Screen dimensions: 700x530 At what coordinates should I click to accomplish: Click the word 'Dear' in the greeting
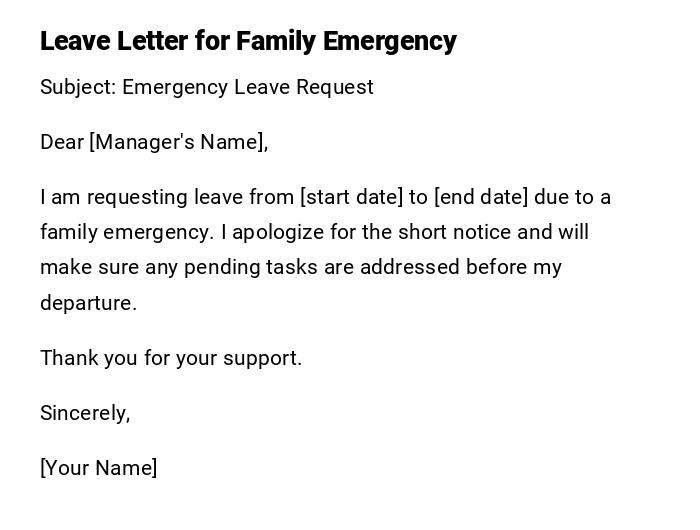pyautogui.click(x=62, y=142)
